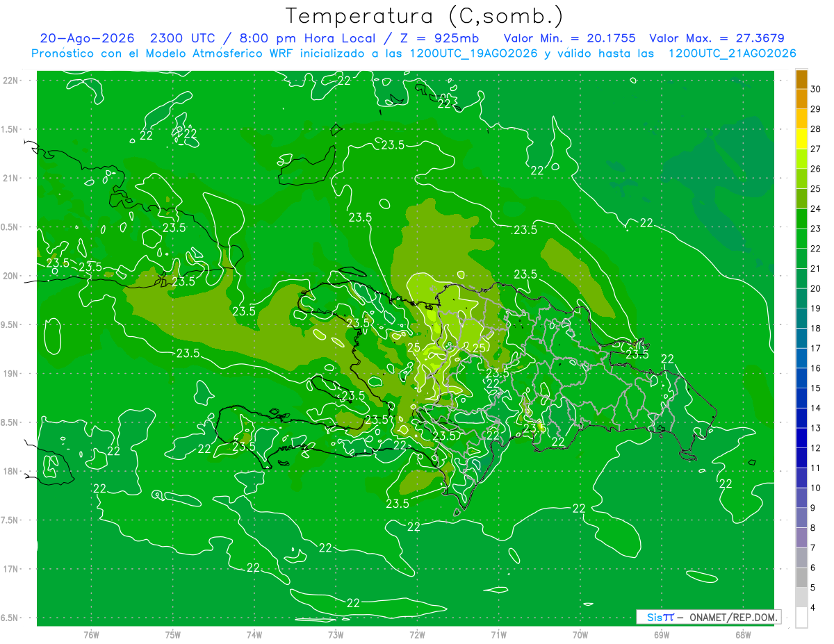
Task: Click the legend value "16"
Action: pyautogui.click(x=816, y=368)
